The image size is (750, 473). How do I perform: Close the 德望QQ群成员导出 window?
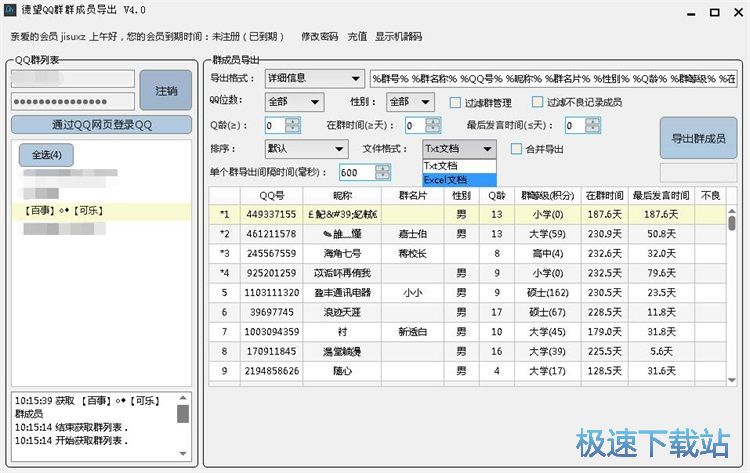click(739, 12)
